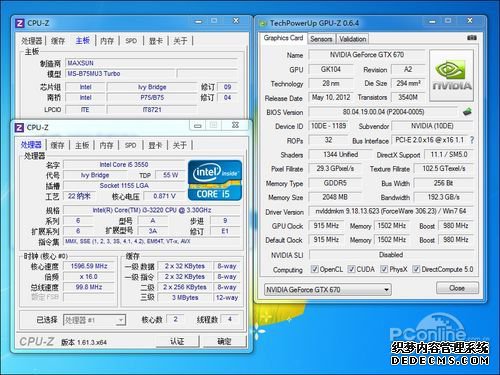Click the 认证 button
Screen dimensions: 500x375
pyautogui.click(x=177, y=341)
